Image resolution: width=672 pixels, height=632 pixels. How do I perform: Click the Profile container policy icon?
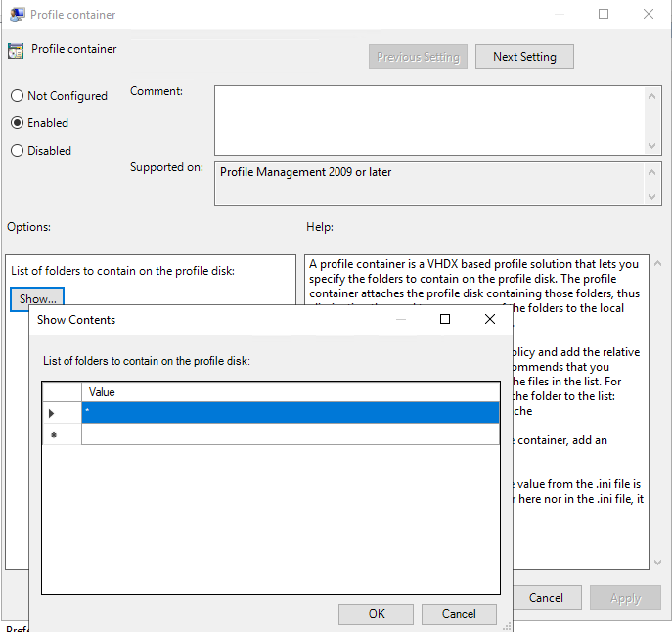[x=15, y=51]
